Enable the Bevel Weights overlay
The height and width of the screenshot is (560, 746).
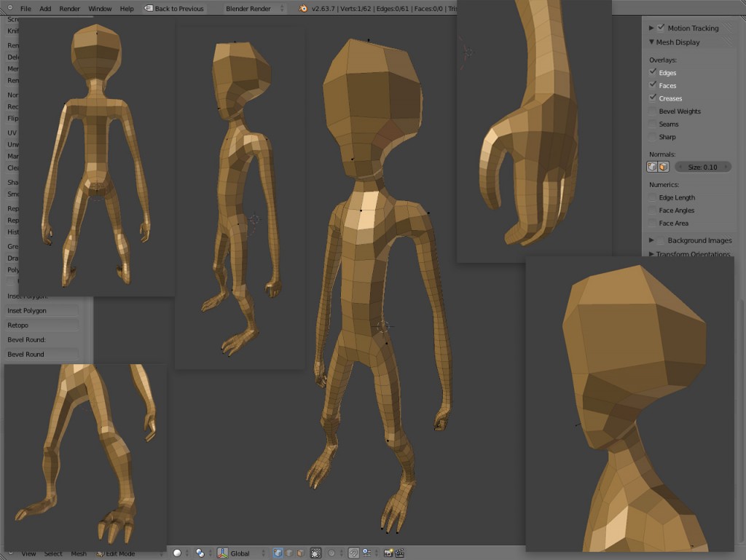coord(654,111)
